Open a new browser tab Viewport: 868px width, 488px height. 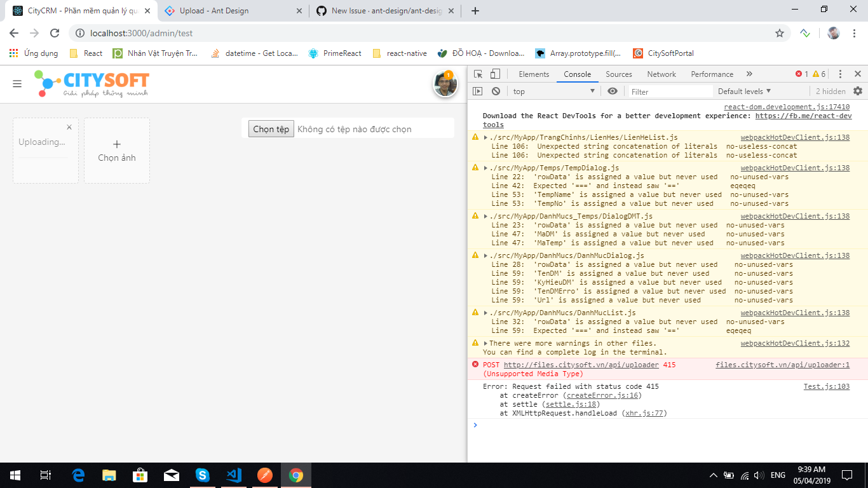475,11
